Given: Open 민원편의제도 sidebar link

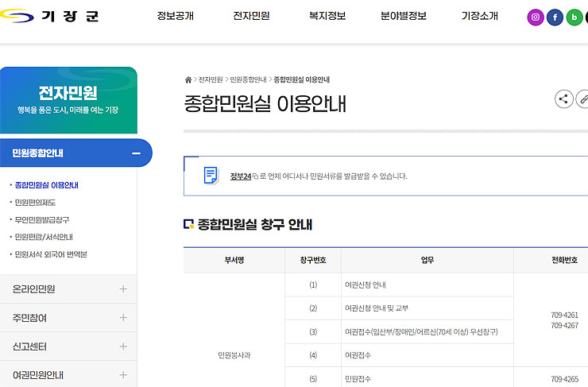Looking at the screenshot, I should click(35, 203).
